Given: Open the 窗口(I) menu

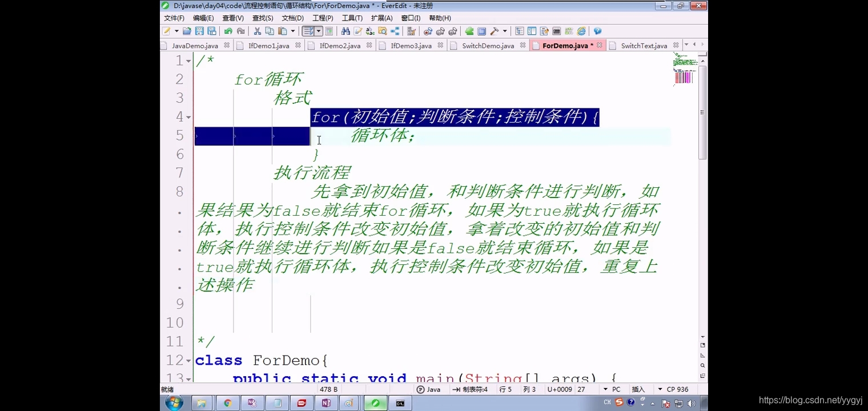Looking at the screenshot, I should [x=411, y=18].
